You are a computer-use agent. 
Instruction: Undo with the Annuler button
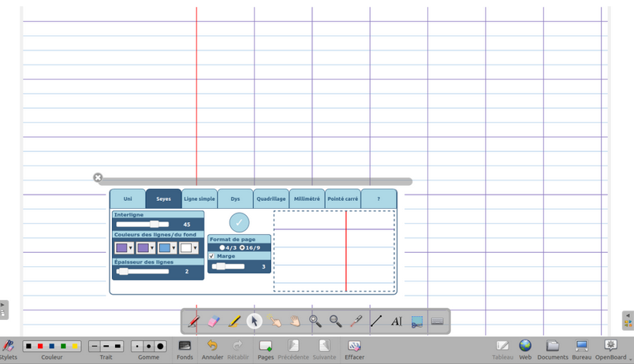coord(212,350)
